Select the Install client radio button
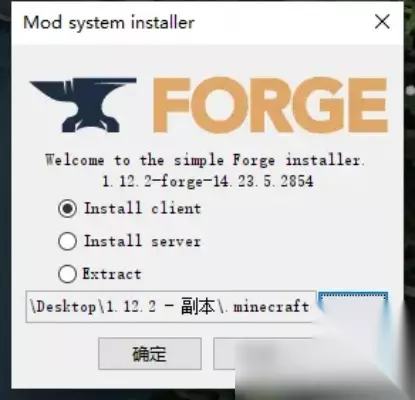This screenshot has width=415, height=400. click(x=67, y=208)
